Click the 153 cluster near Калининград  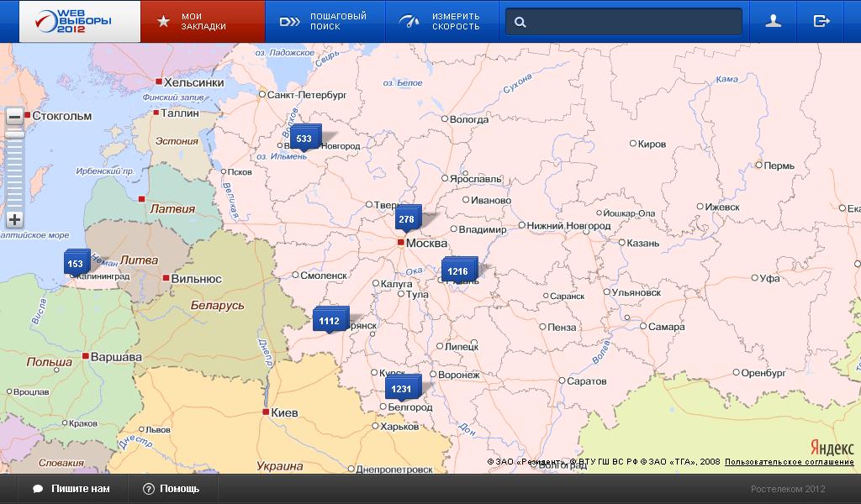pos(75,264)
